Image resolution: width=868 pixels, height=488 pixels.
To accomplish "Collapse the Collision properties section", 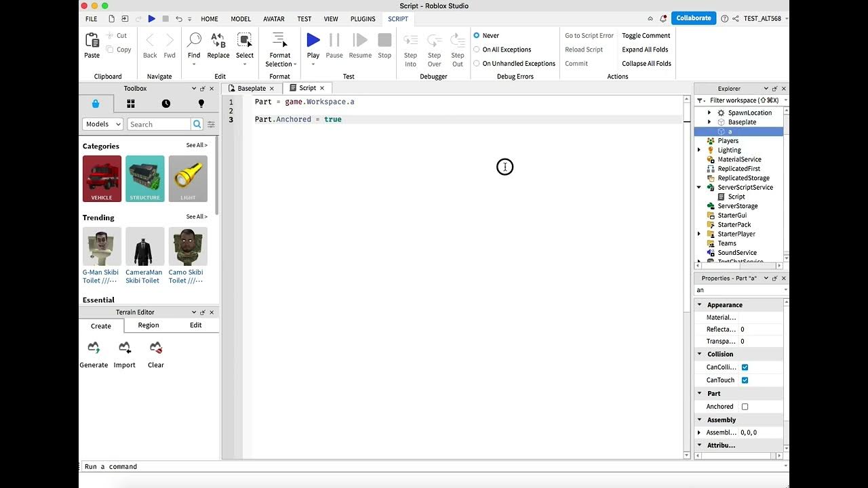I will click(x=700, y=354).
